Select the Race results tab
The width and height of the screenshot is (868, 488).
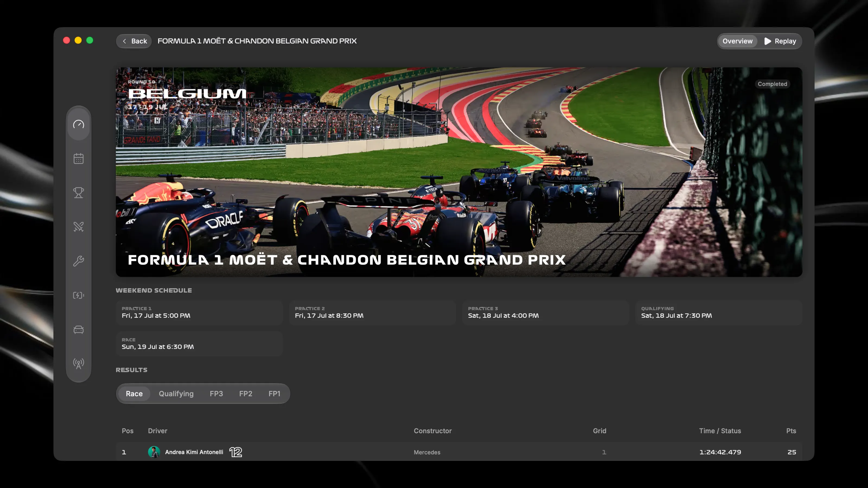tap(134, 393)
